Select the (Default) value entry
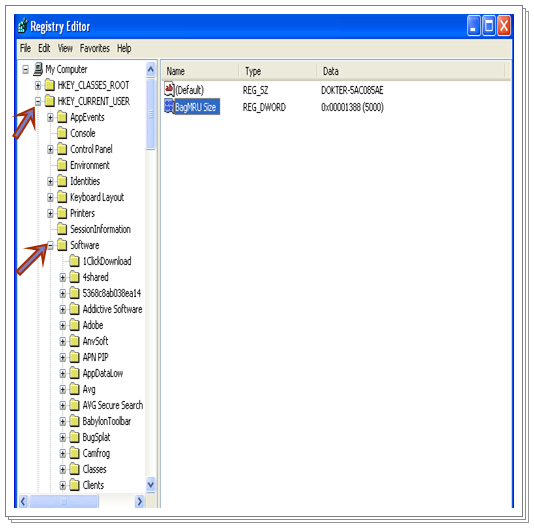Viewport: 534px width, 528px height. (189, 90)
